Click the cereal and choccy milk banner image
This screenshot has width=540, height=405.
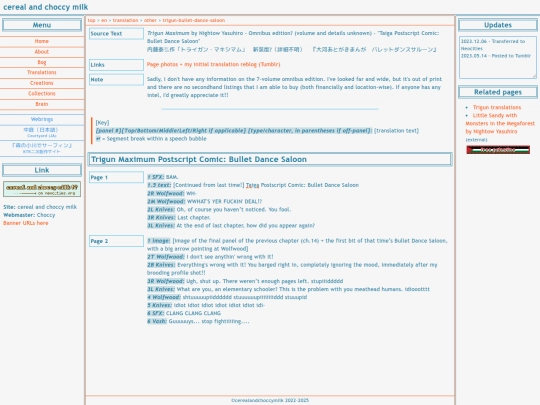(x=42, y=189)
